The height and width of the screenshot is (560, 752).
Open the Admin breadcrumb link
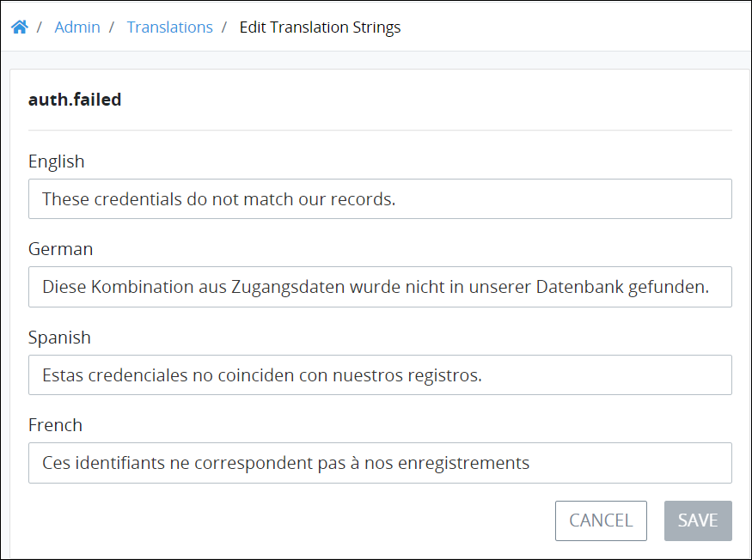point(77,27)
